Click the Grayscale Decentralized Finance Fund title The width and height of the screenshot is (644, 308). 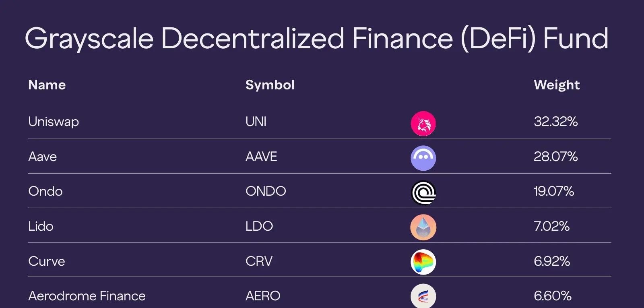click(x=316, y=39)
